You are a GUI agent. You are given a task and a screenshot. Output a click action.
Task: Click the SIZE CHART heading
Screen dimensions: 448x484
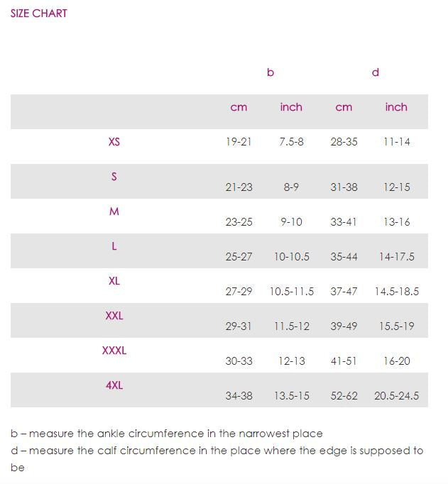point(39,13)
